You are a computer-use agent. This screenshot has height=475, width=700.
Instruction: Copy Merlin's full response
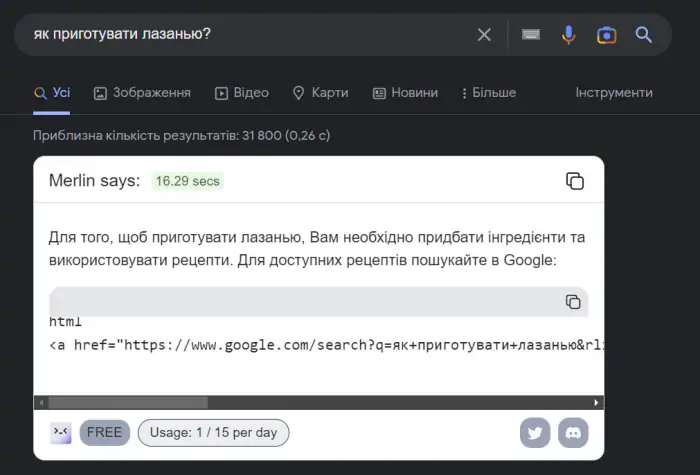(x=574, y=181)
